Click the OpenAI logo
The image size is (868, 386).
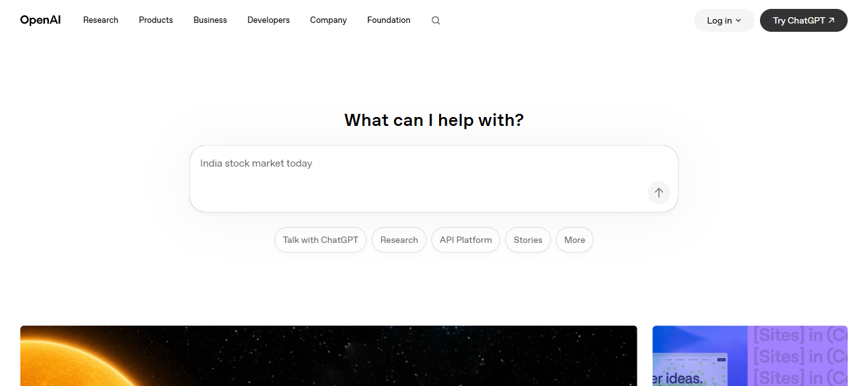41,20
